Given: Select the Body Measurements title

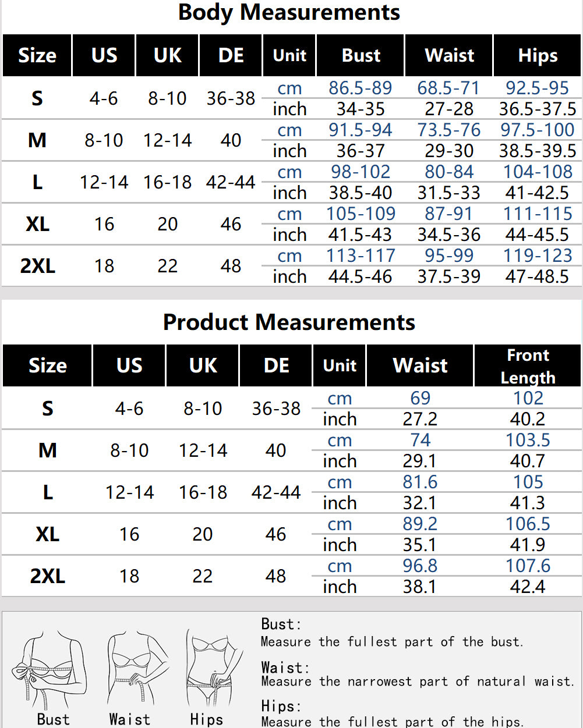Looking at the screenshot, I should click(289, 12).
